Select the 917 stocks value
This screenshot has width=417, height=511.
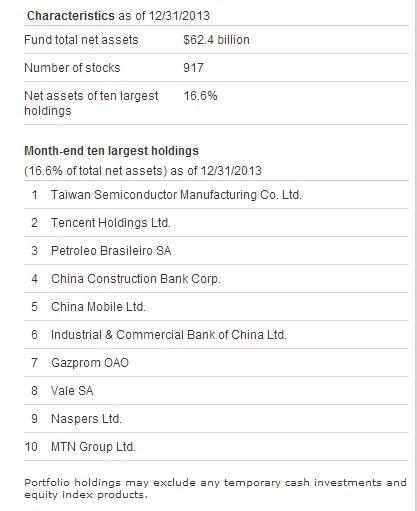[193, 68]
